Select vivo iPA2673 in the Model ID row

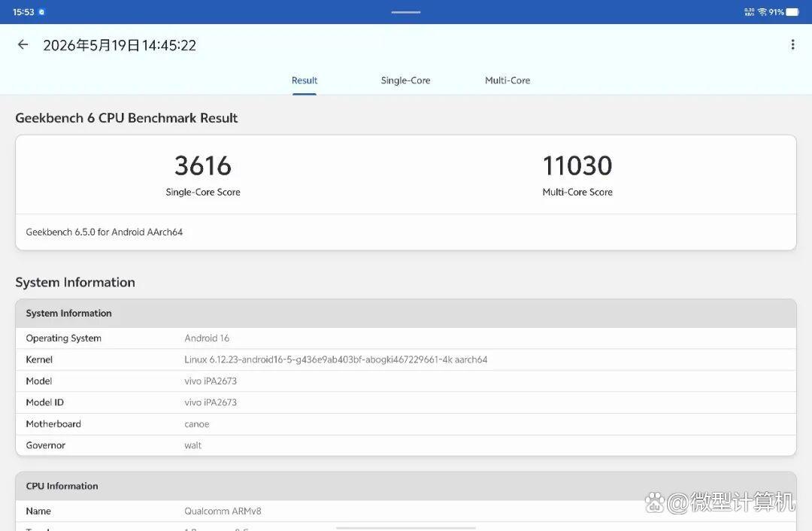click(x=211, y=402)
